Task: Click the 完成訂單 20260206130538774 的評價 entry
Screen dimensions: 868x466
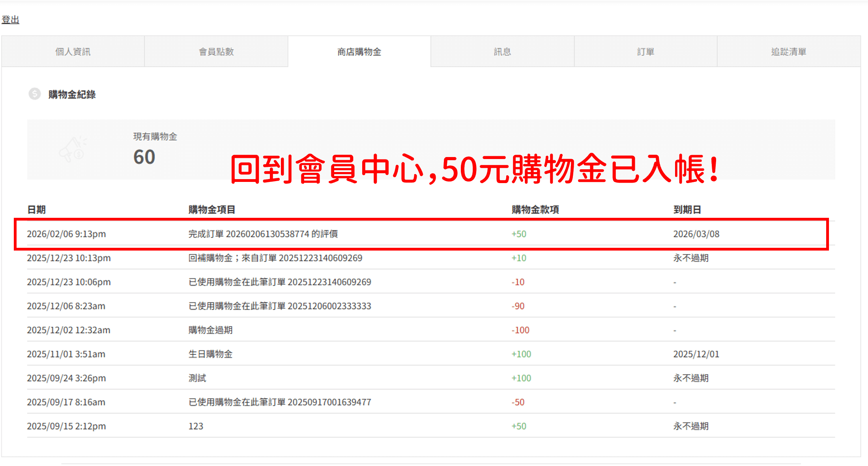Action: (263, 234)
